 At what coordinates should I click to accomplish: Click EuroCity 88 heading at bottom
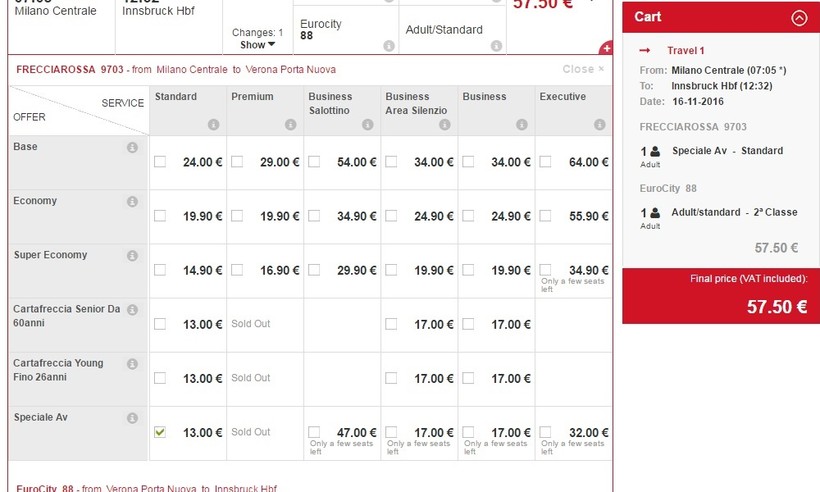pos(45,488)
